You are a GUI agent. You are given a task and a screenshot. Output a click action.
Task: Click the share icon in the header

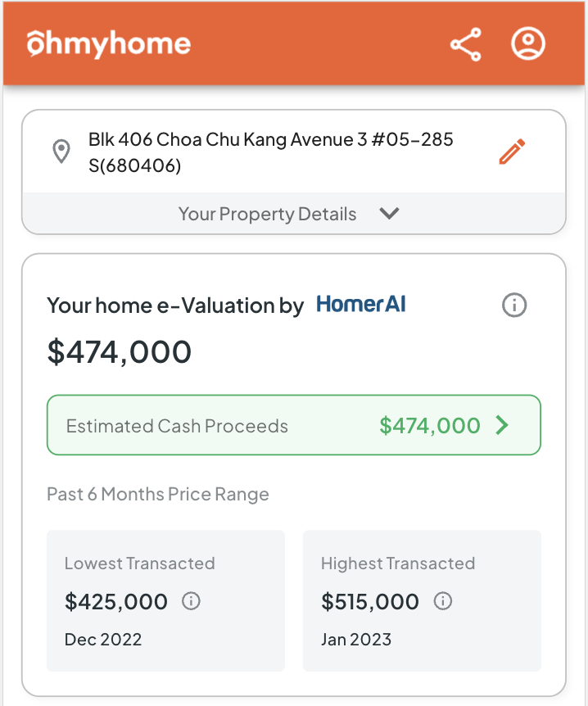[466, 44]
